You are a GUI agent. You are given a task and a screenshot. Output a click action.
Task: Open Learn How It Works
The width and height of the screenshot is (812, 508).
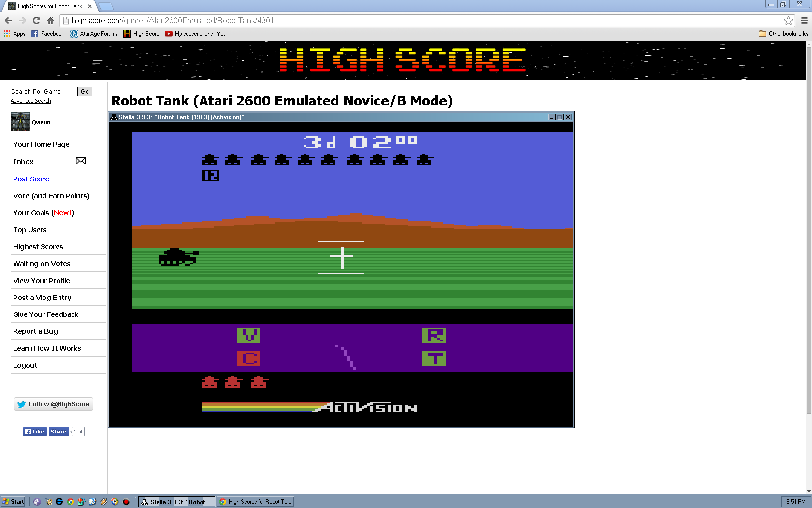pos(47,348)
